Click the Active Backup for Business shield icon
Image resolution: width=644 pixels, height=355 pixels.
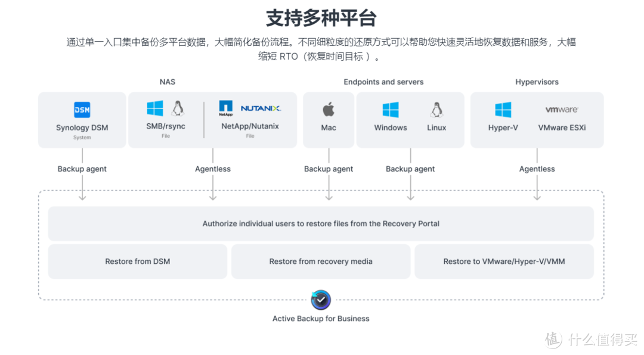pyautogui.click(x=321, y=300)
